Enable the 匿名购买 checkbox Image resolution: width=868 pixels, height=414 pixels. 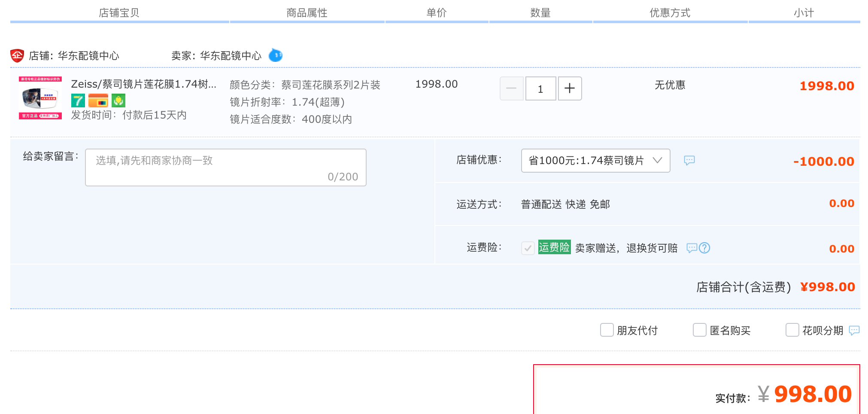tap(700, 330)
